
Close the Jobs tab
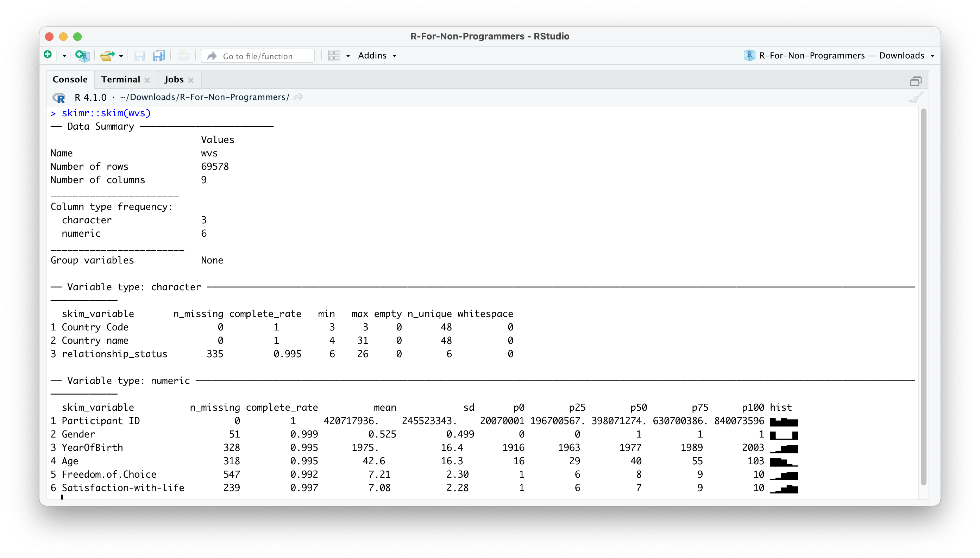191,80
